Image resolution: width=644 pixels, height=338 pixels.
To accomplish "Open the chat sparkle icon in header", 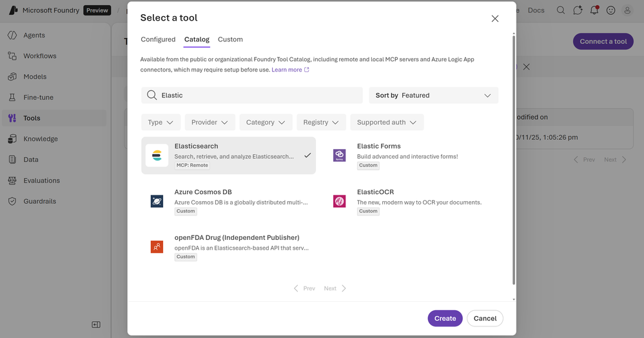I will [x=578, y=10].
